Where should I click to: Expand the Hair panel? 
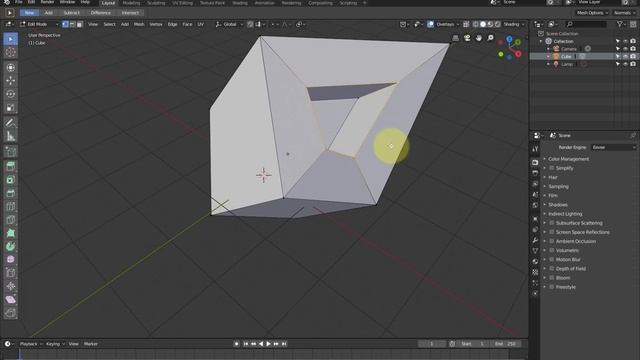552,177
